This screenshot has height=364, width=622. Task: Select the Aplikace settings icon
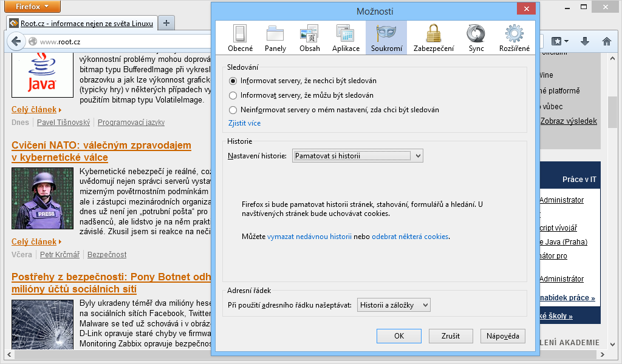[x=345, y=36]
